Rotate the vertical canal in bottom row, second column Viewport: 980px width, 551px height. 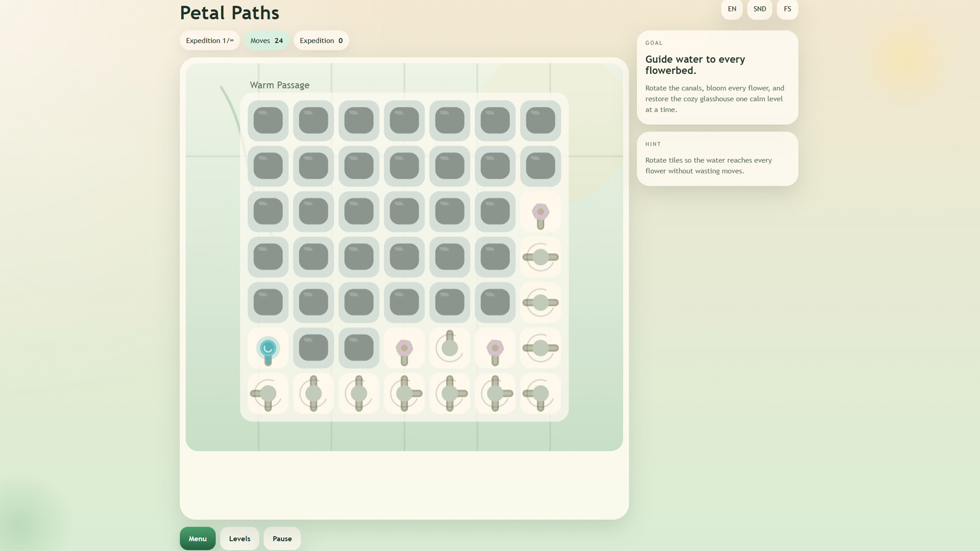(x=314, y=393)
